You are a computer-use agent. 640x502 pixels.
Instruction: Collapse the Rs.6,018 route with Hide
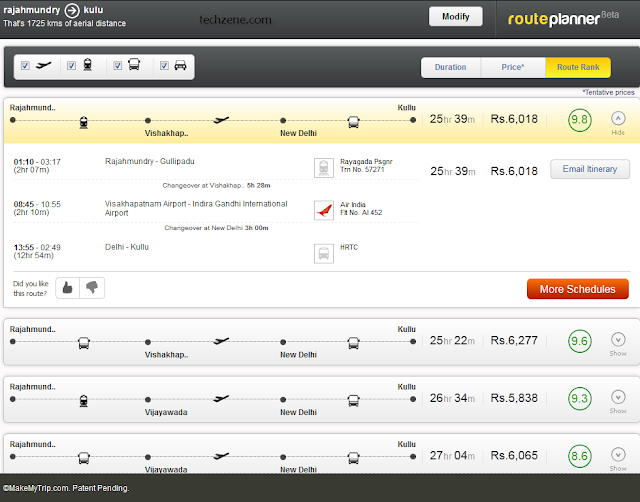618,123
